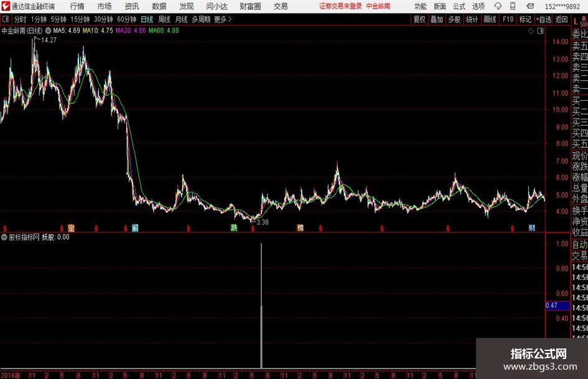Viewport: 588px width, 379px height.
Task: Open the 版面 menu
Action: tap(440, 6)
